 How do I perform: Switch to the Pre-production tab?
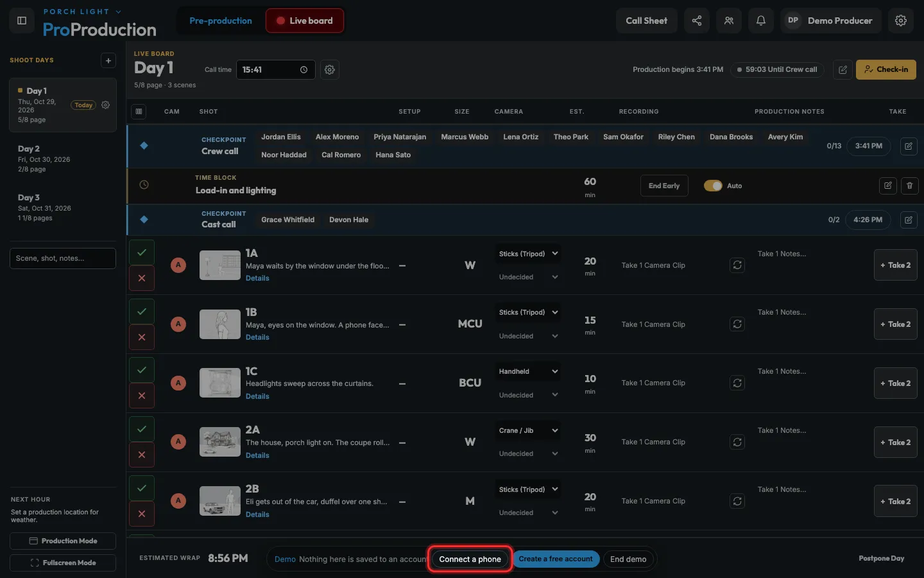(x=221, y=21)
